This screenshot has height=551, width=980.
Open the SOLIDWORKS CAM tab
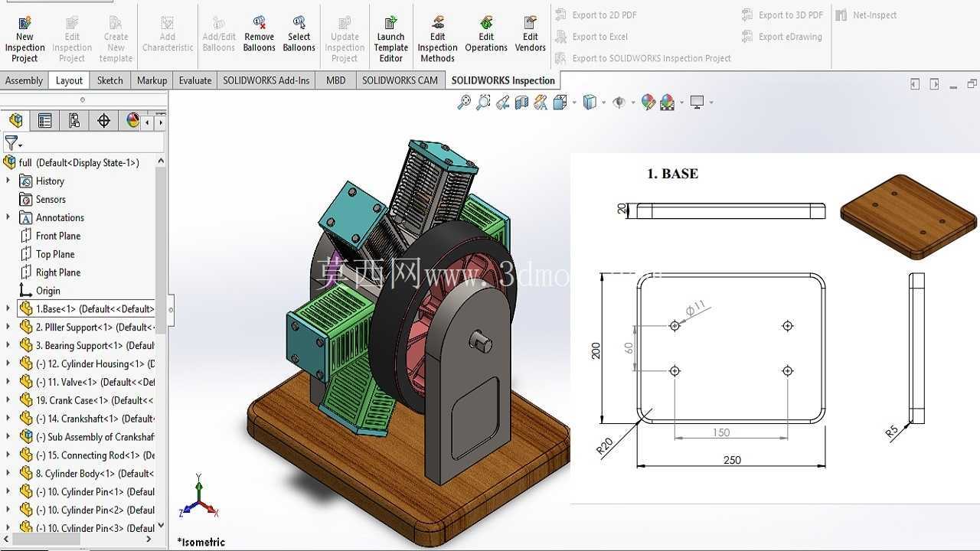point(400,80)
